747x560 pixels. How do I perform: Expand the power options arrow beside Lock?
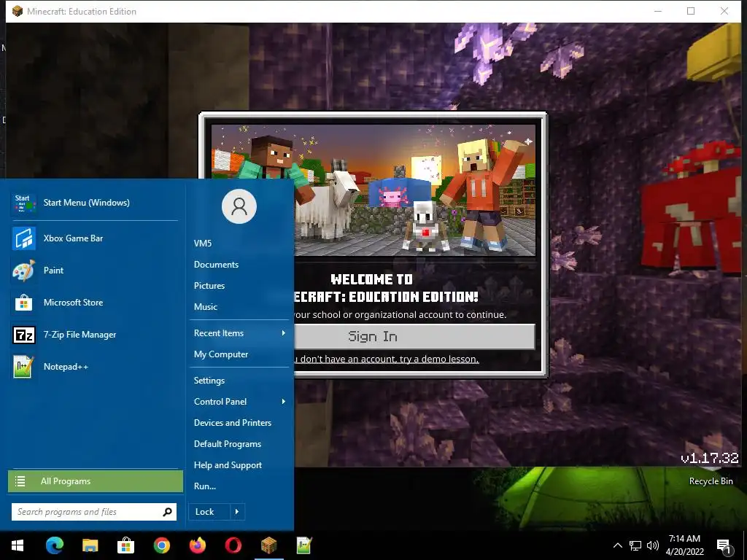coord(237,512)
